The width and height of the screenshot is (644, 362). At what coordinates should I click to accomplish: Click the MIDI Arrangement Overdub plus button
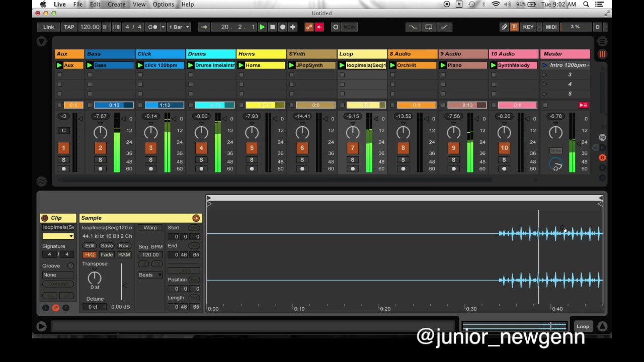point(293,27)
